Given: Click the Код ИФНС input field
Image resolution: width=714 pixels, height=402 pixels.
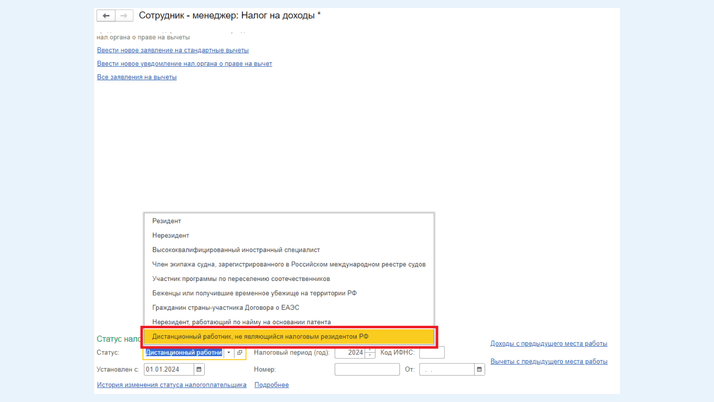Looking at the screenshot, I should 432,353.
